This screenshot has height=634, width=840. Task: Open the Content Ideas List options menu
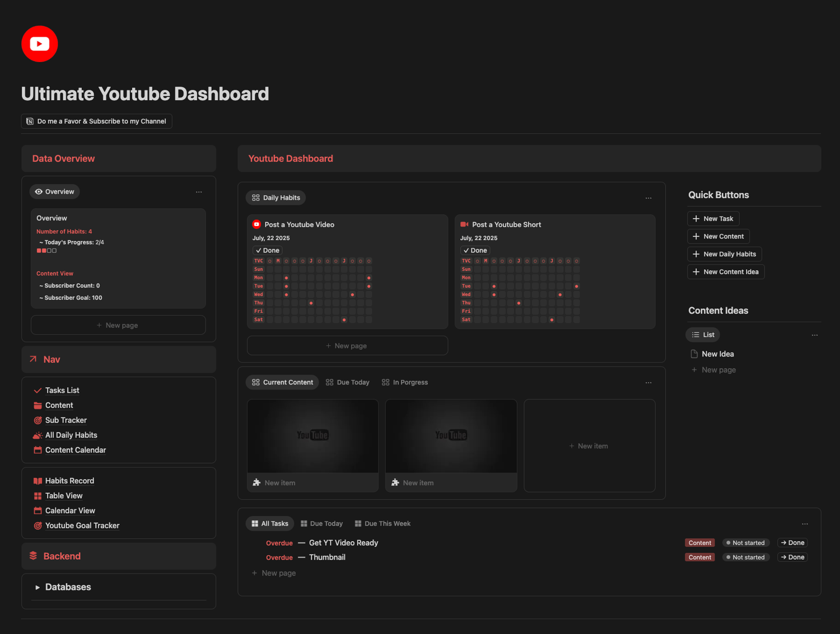coord(815,335)
